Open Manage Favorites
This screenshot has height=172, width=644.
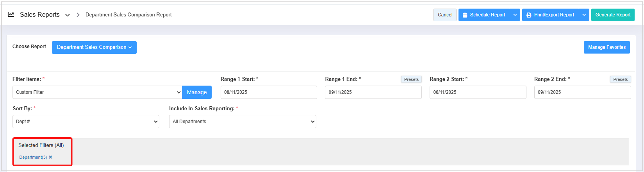tap(607, 47)
